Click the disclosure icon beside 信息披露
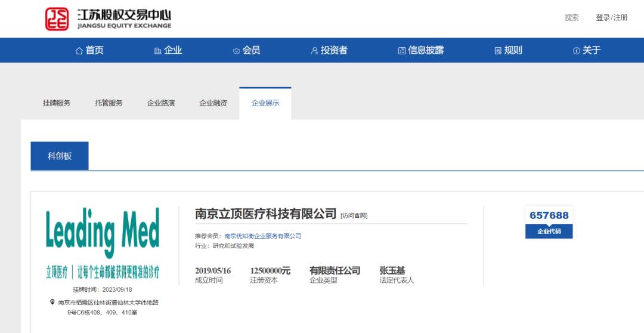Screen dimensions: 644x333 [x=402, y=51]
